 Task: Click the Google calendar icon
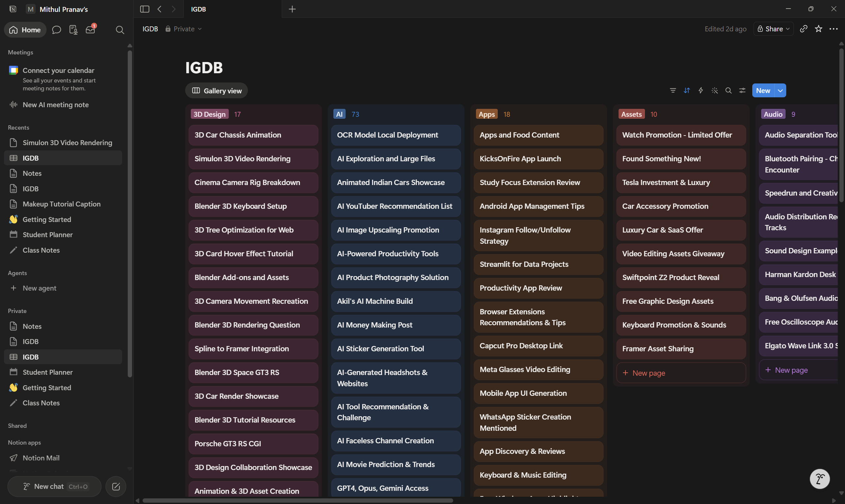click(13, 70)
